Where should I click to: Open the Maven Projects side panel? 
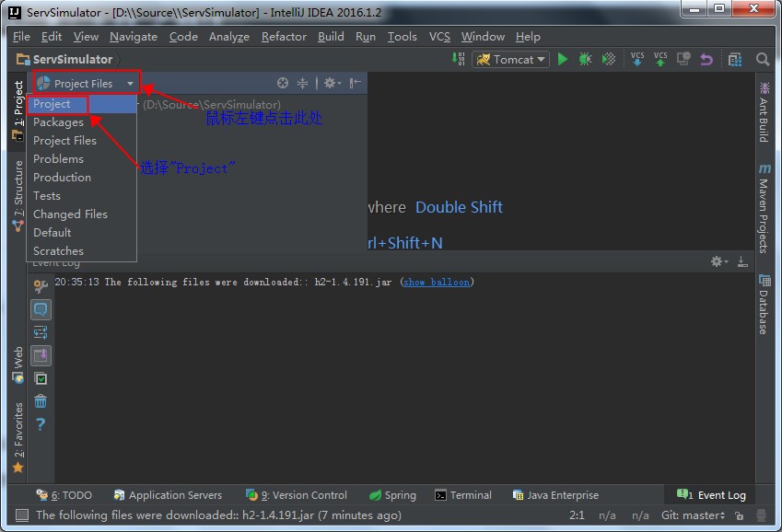[764, 208]
